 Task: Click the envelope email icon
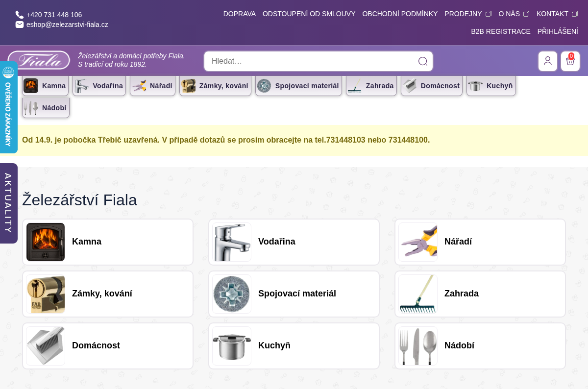20,24
